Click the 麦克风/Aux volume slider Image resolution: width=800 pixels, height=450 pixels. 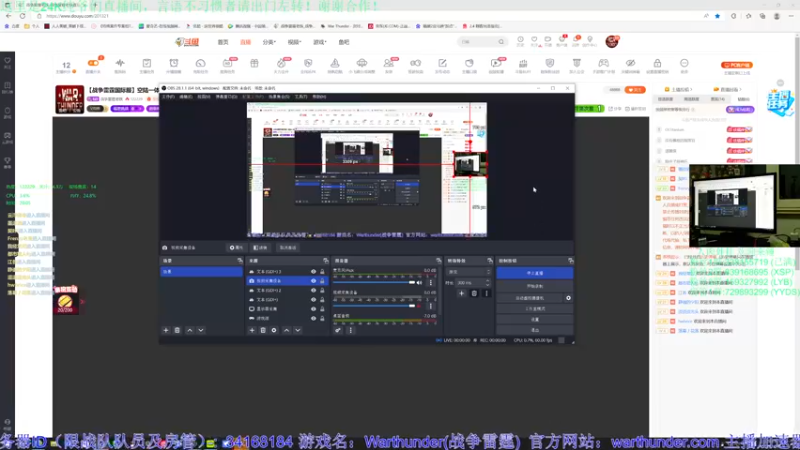coord(374,282)
